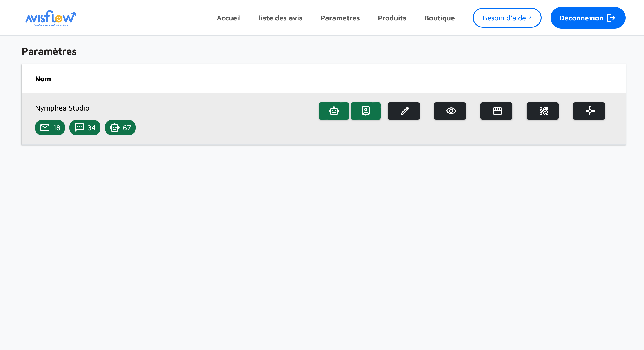Navigate to Boutique

coord(439,18)
